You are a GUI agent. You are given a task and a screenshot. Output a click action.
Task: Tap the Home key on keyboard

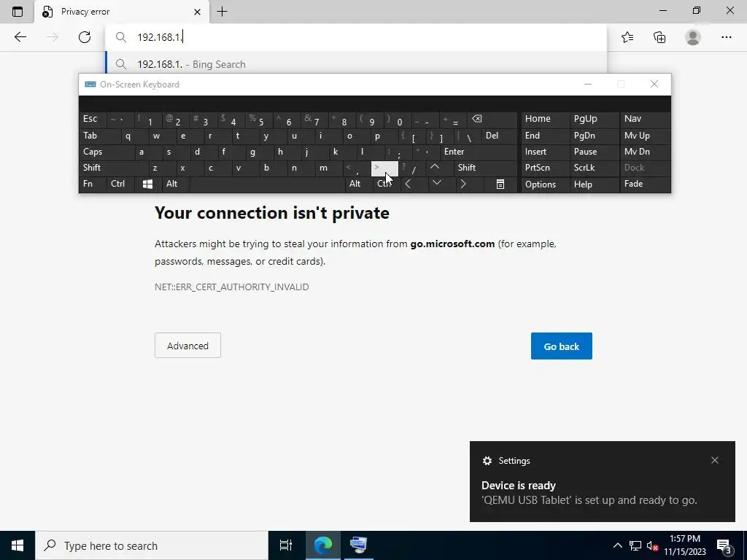click(x=545, y=120)
